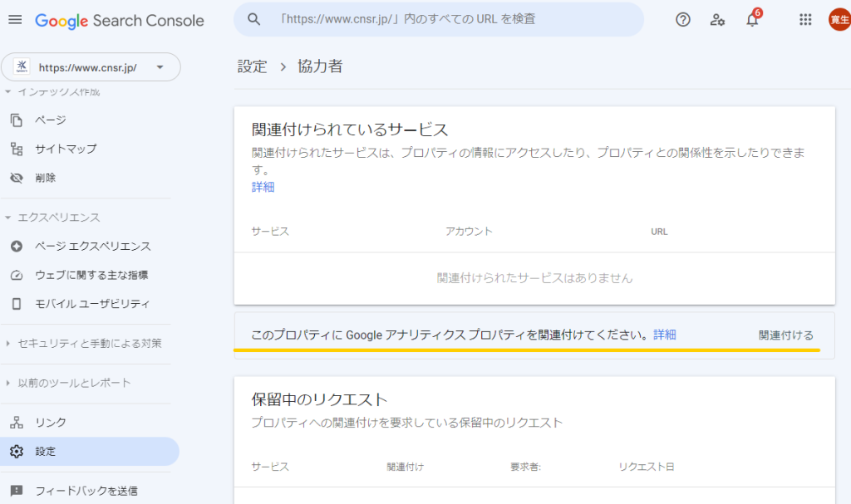851x504 pixels.
Task: Open 詳細 link in Analytics prompt
Action: pos(665,335)
